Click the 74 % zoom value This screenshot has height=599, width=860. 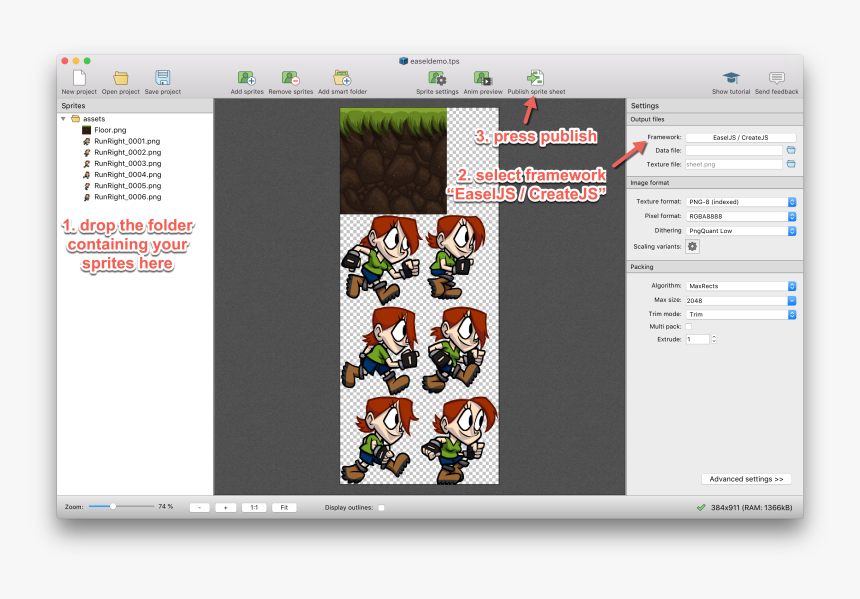point(166,506)
